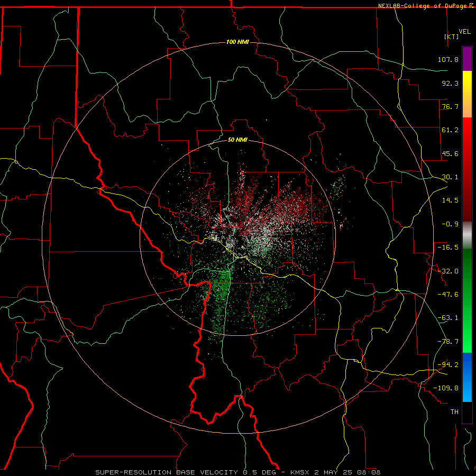Click the gray near-zero segment of the color bar
Image resolution: width=476 pixels, height=476 pixels.
tap(467, 235)
